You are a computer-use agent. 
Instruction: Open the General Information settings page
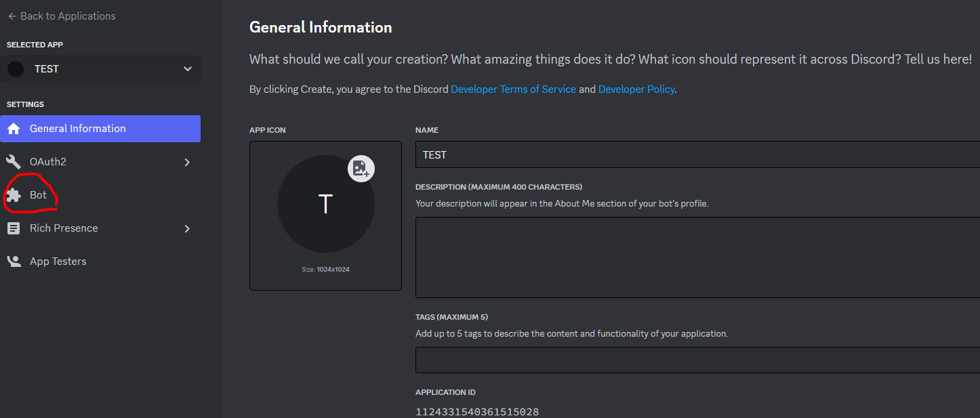click(x=100, y=129)
